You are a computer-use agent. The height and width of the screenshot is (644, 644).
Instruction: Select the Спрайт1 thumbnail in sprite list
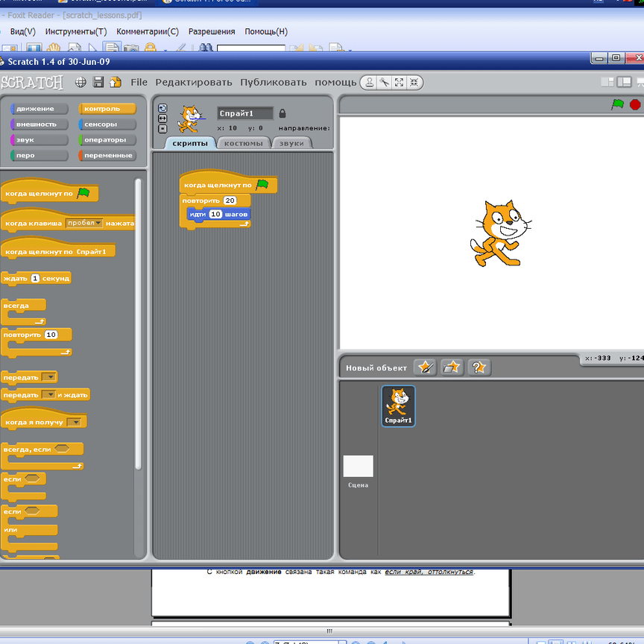tap(398, 405)
